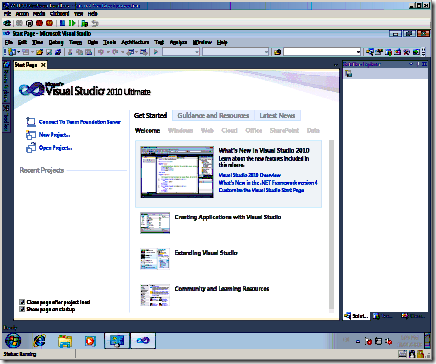
Task: Switch to the Latest News tab
Action: 277,116
